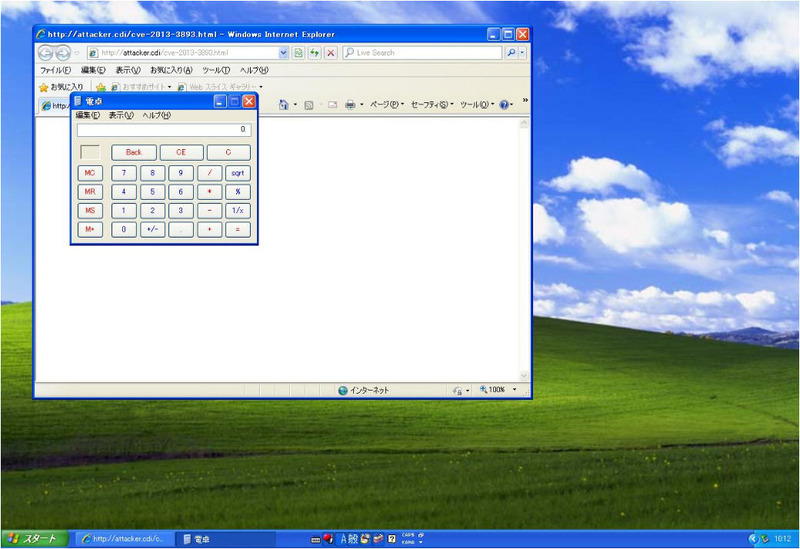Viewport: 800px width, 549px height.
Task: Click the Home icon in command bar
Action: 284,105
